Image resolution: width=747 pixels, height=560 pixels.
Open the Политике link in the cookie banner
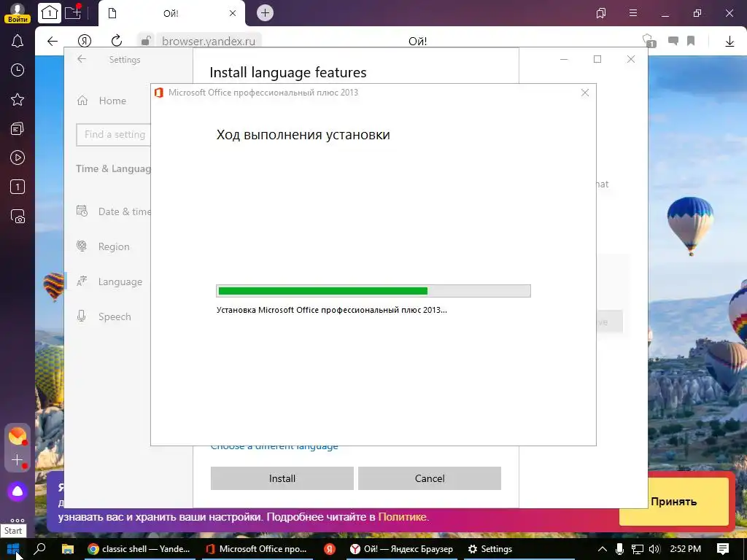click(x=402, y=517)
